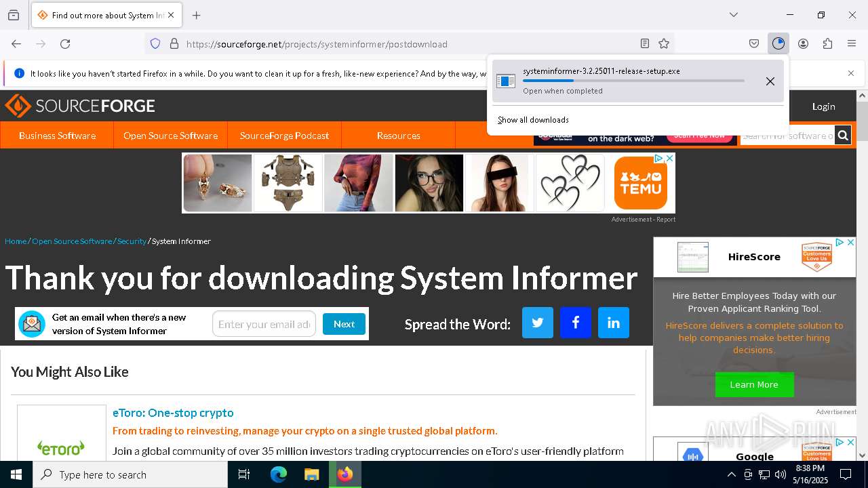Open File Explorer from taskbar
The width and height of the screenshot is (868, 488).
click(311, 474)
